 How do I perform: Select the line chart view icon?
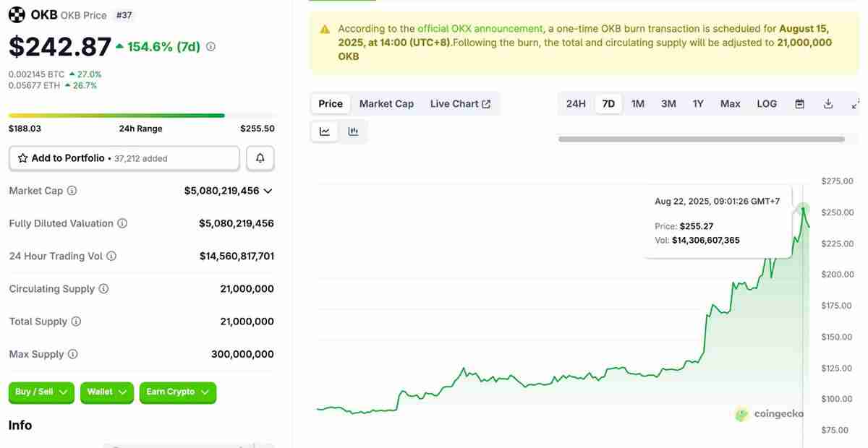tap(324, 131)
